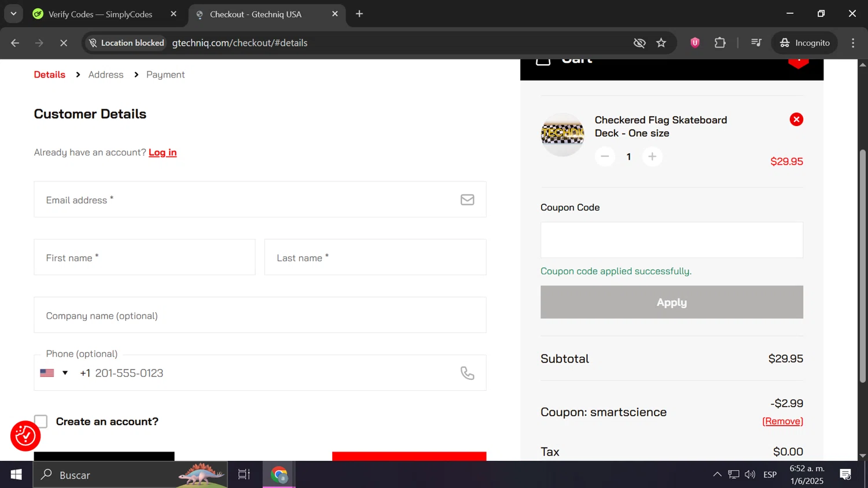This screenshot has width=868, height=488.
Task: Open the cookie consent round red button
Action: (25, 436)
